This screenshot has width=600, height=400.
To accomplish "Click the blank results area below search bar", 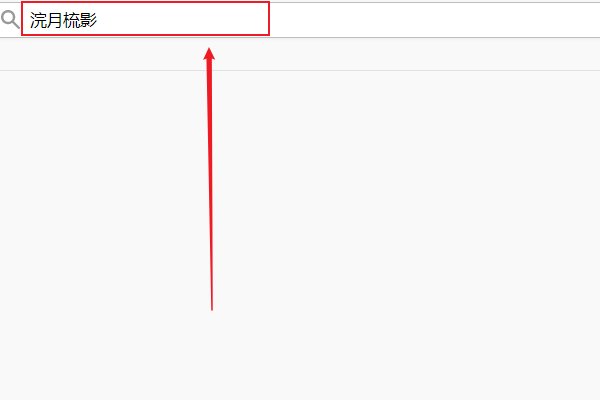I will [x=300, y=235].
